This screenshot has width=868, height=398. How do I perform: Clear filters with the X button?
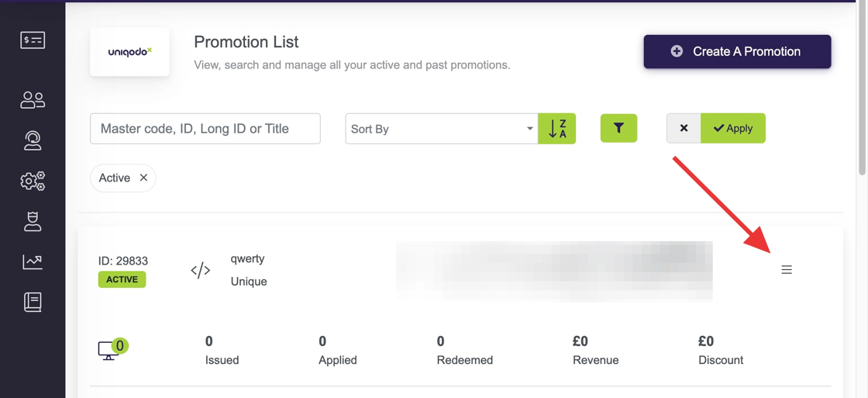[x=684, y=129]
